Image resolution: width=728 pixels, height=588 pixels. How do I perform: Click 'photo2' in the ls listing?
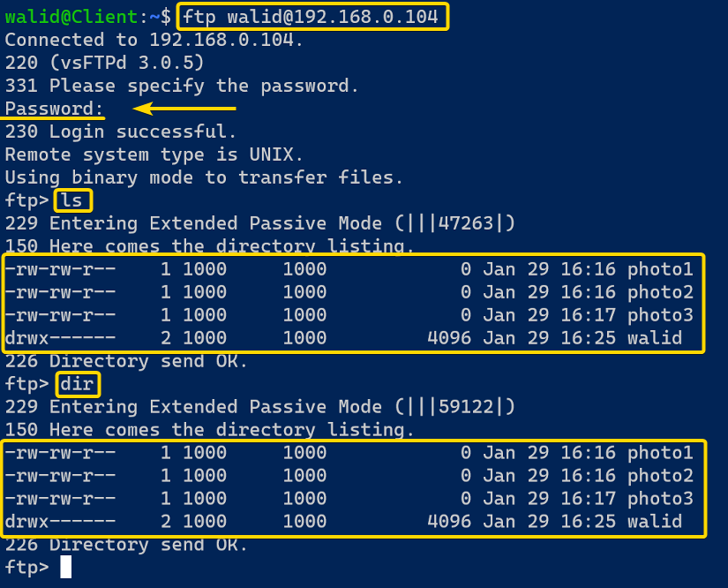pos(660,292)
